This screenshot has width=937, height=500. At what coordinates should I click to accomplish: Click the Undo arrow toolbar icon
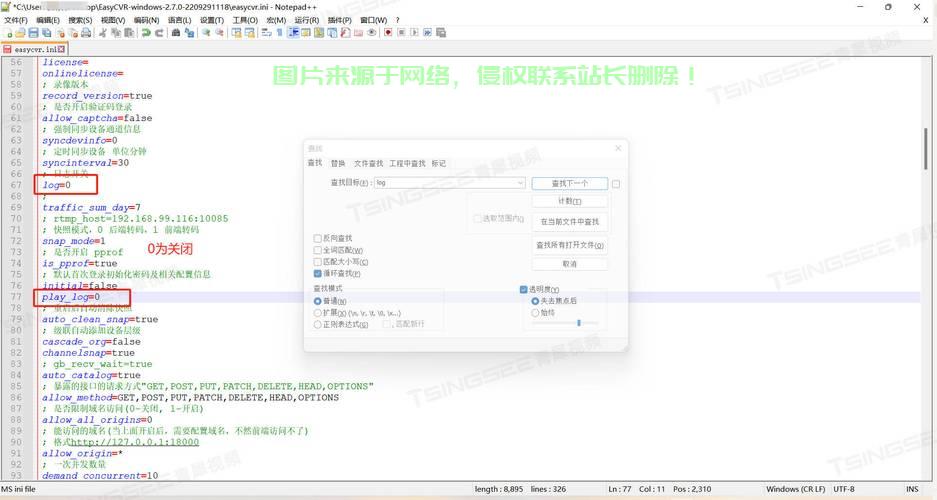tap(146, 33)
